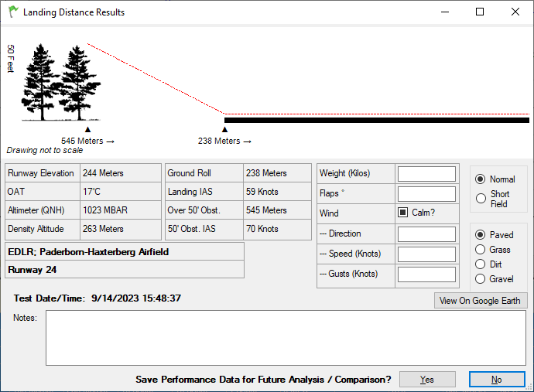Screen dimensions: 534x392
Task: Click the Altimeter (QNH) label cell
Action: [x=43, y=210]
